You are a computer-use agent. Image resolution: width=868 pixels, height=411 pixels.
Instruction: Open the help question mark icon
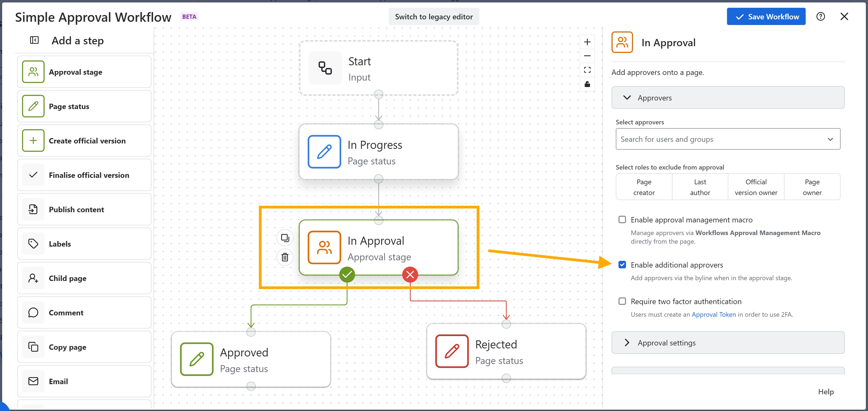[x=820, y=17]
